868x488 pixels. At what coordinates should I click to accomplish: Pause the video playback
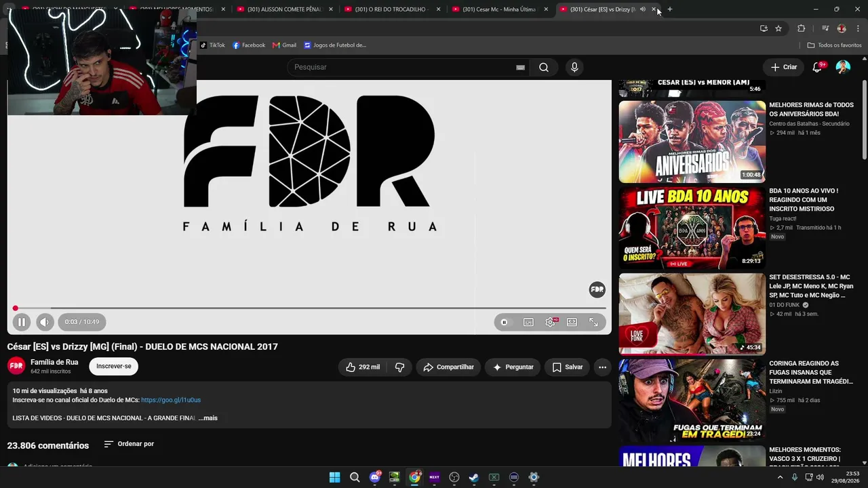click(x=21, y=322)
